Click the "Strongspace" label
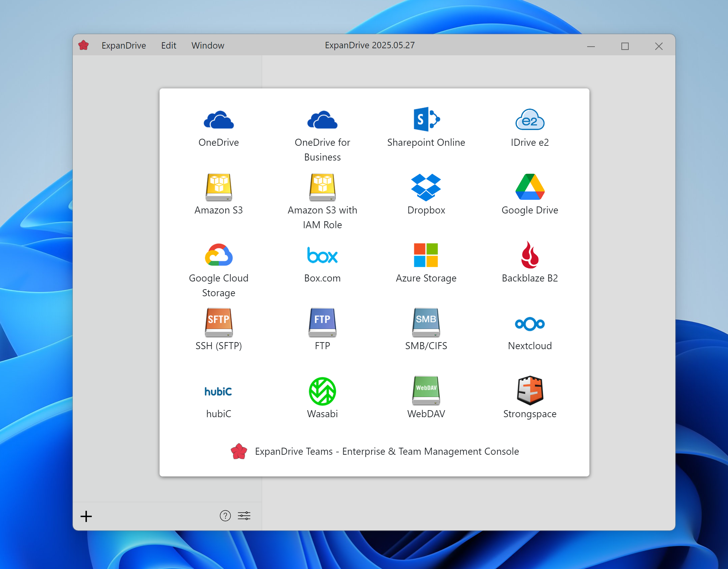The height and width of the screenshot is (569, 728). 530,414
